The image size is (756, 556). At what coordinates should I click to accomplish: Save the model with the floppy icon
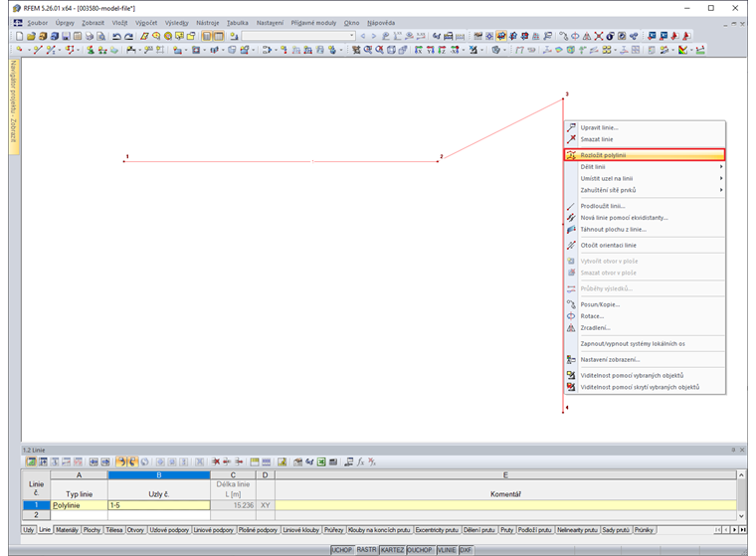(66, 36)
